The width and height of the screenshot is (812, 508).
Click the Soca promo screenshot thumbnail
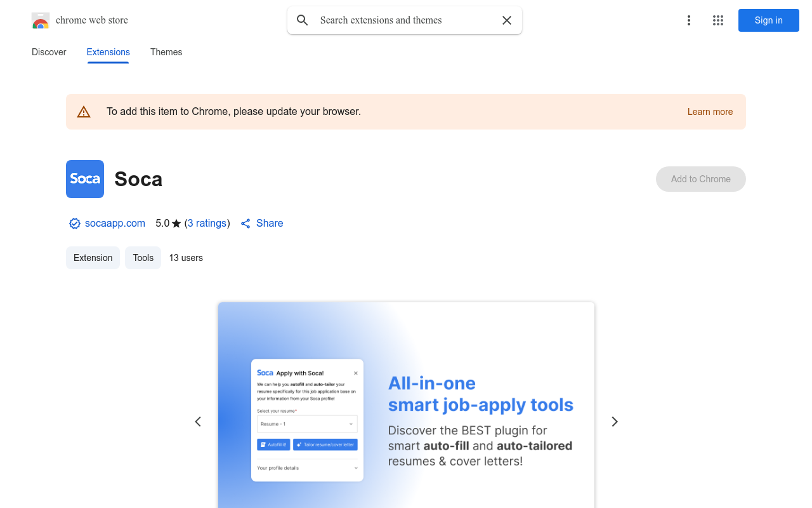[x=406, y=405]
